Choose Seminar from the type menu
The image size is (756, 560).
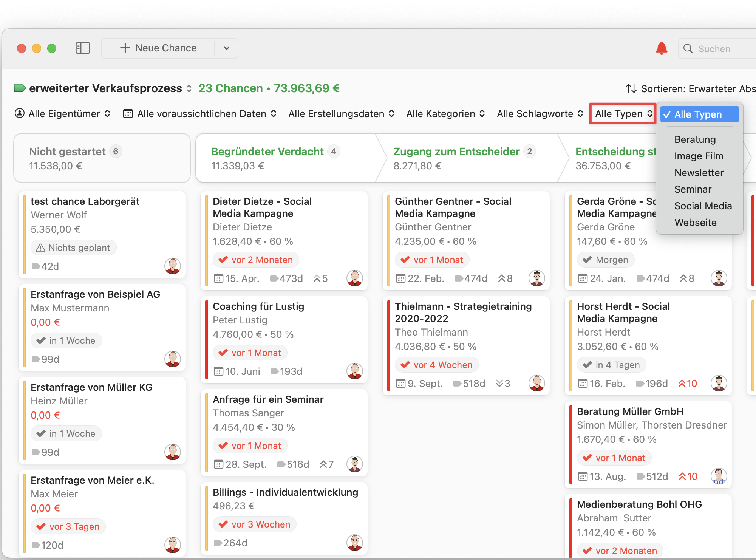pos(693,189)
